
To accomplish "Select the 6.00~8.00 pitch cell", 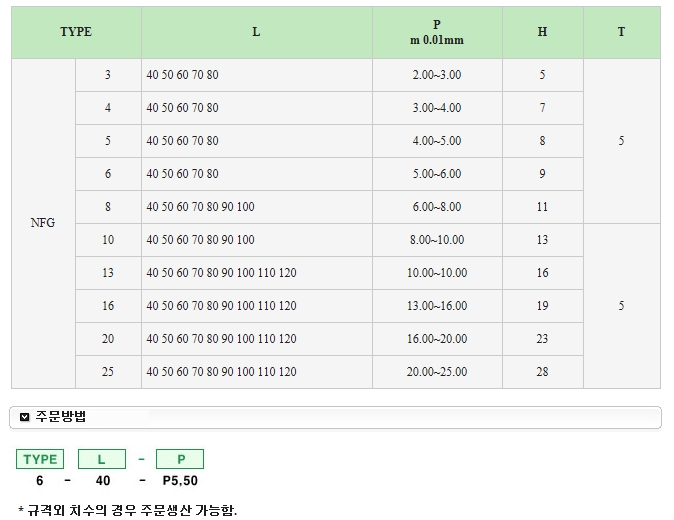I will coord(437,207).
